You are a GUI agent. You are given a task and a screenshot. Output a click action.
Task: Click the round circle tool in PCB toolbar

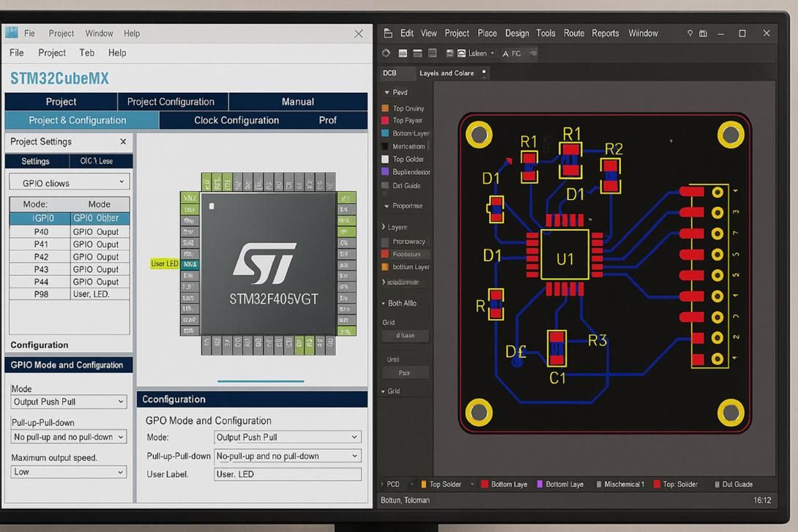coord(386,53)
